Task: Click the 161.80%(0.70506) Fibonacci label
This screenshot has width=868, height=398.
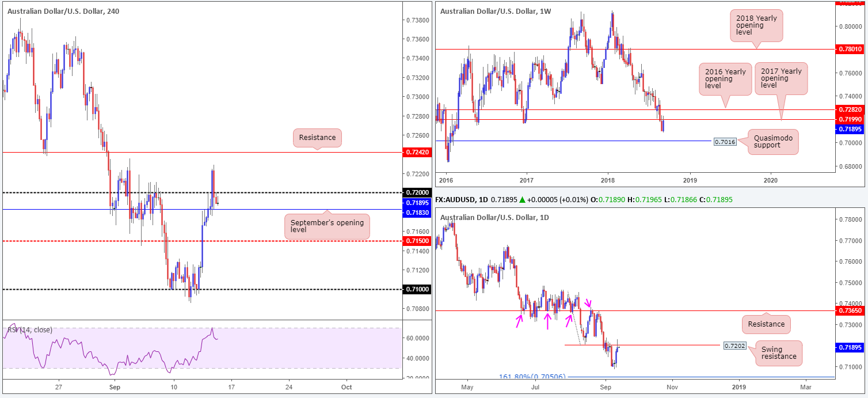Action: [x=532, y=377]
